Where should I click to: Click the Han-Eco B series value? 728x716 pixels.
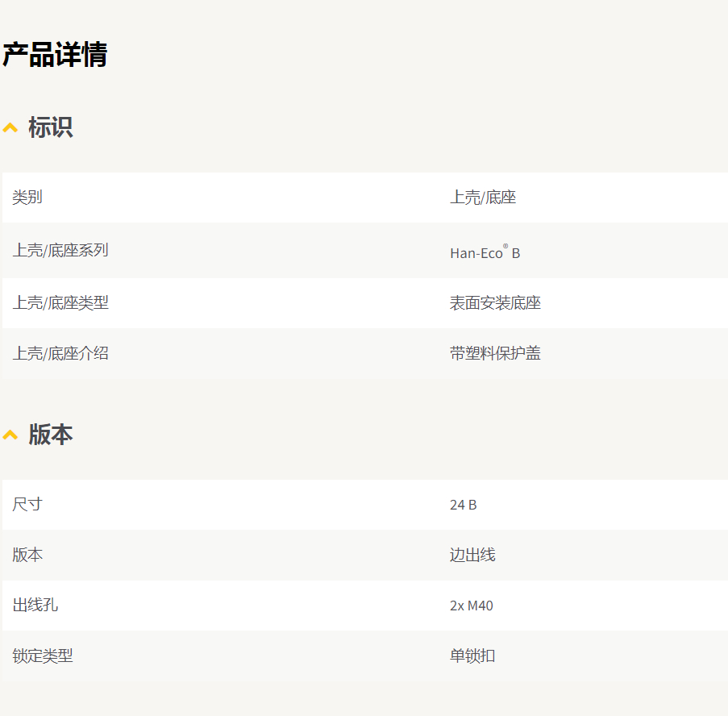pos(485,252)
